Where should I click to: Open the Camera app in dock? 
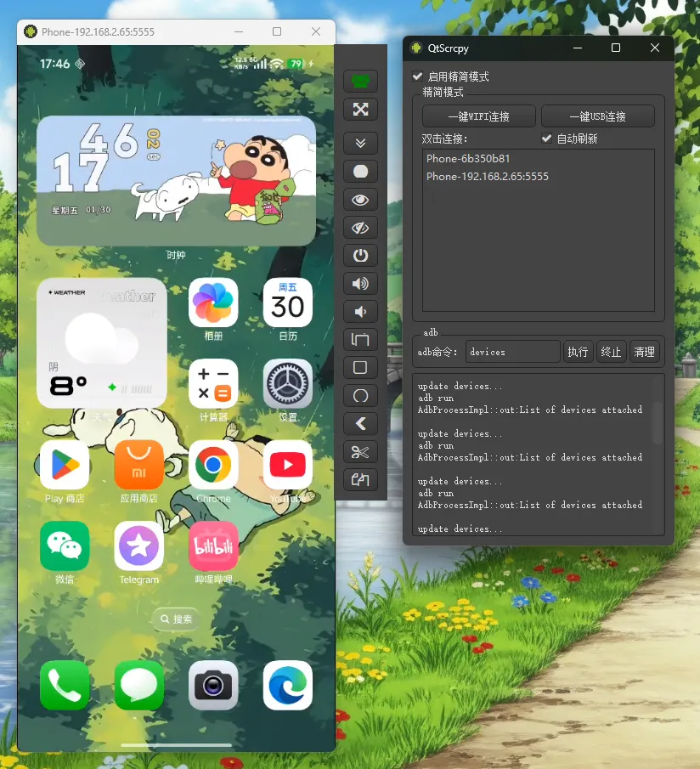coord(213,685)
